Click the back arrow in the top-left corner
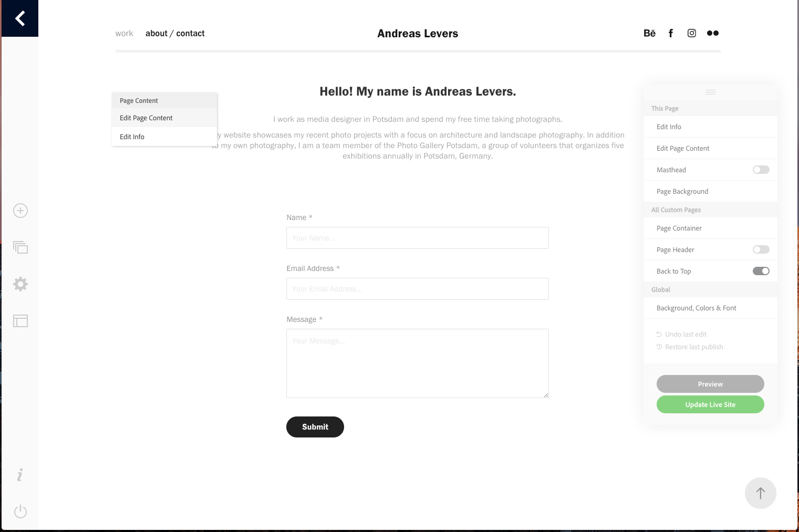799x532 pixels. point(20,18)
